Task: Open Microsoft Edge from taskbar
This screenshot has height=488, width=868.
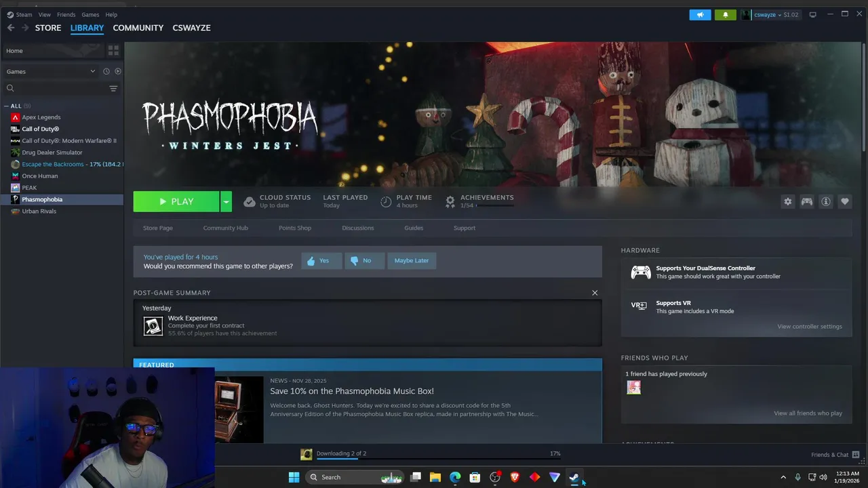Action: [x=455, y=477]
